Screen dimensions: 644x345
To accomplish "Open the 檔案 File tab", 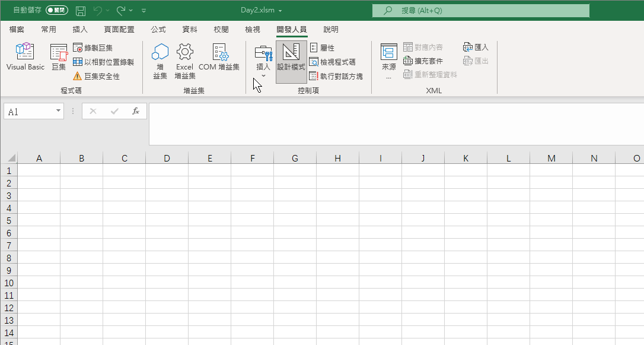I will click(x=17, y=30).
